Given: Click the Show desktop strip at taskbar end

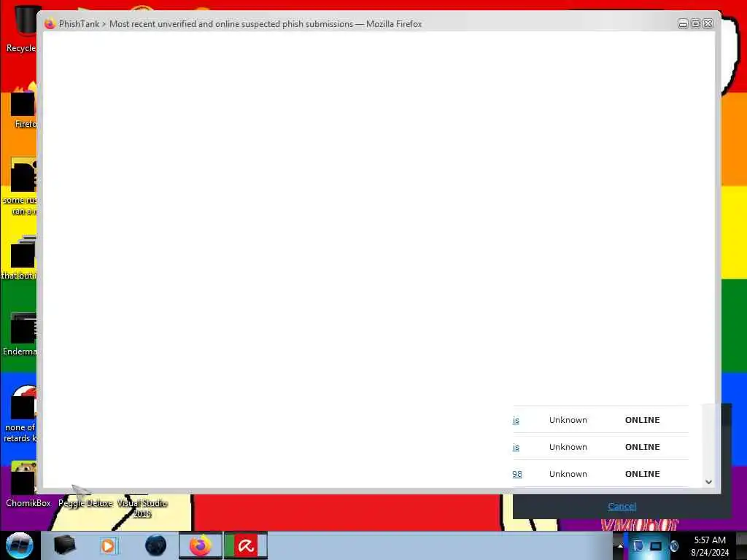Looking at the screenshot, I should coord(741,545).
